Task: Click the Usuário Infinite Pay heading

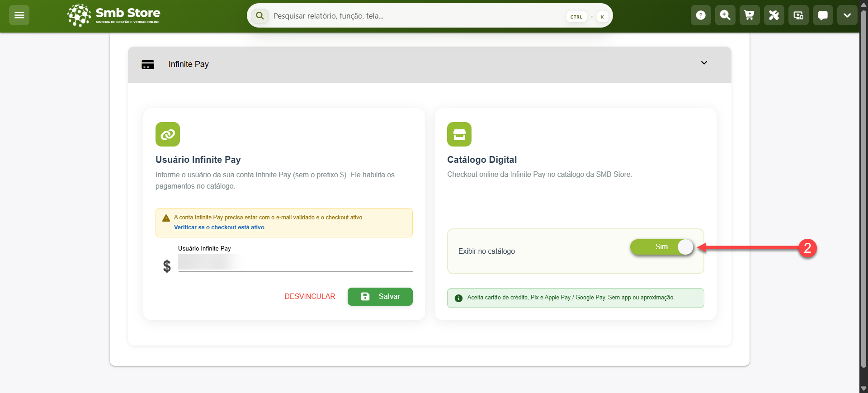Action: (x=198, y=160)
